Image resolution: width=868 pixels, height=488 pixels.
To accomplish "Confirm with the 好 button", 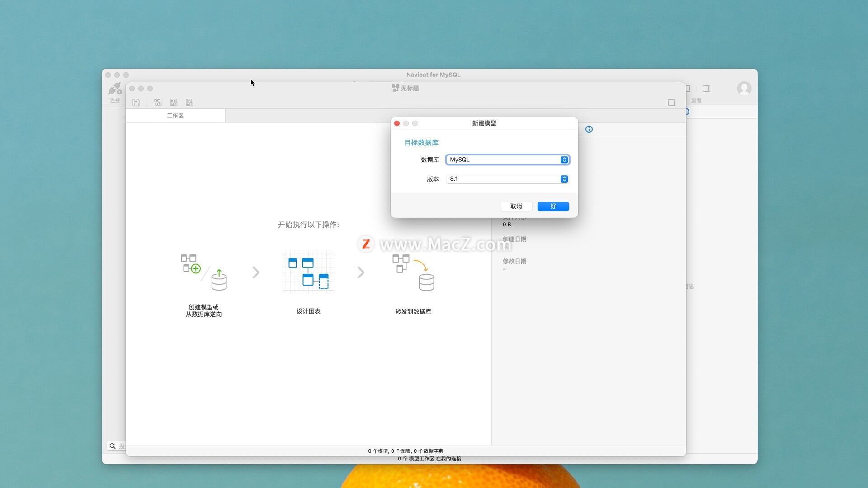I will (553, 206).
